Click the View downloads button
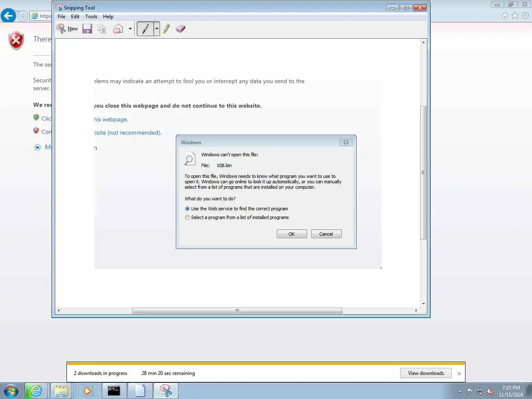532x399 pixels. pos(426,373)
